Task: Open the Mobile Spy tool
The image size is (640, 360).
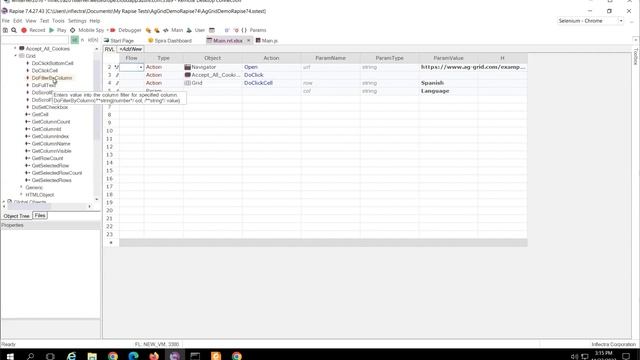Action: [87, 30]
